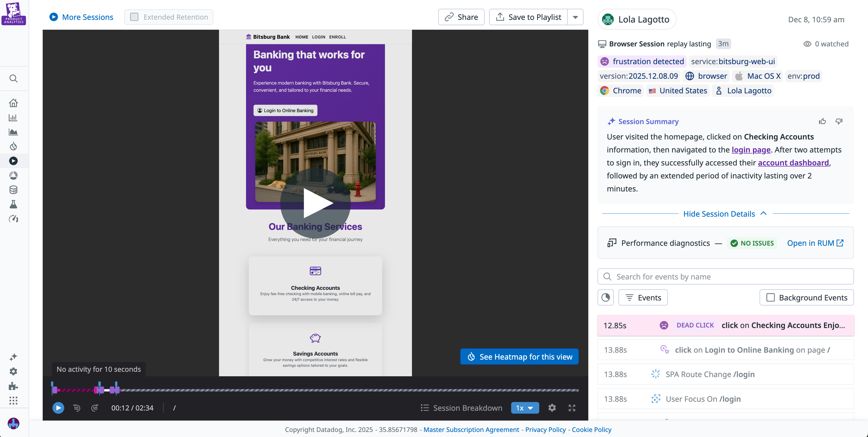Open dashboards via the bar chart sidebar icon
This screenshot has width=868, height=437.
(x=14, y=117)
